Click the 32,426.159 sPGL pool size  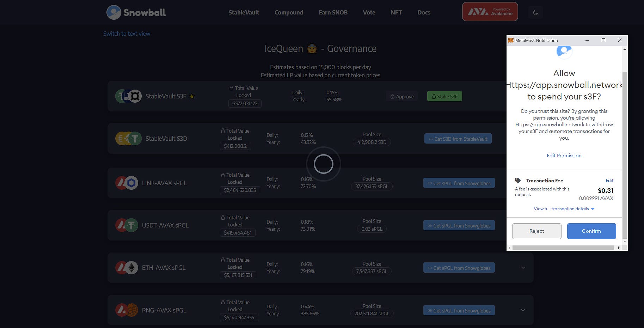pos(372,186)
